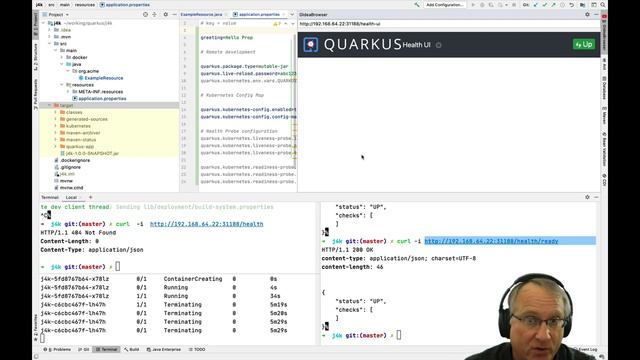
Task: Add a new terminal tab with plus
Action: pos(91,197)
